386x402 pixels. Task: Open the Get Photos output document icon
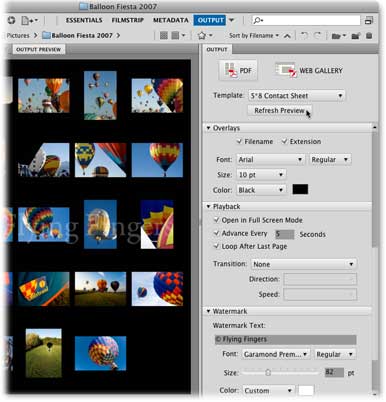(29, 21)
